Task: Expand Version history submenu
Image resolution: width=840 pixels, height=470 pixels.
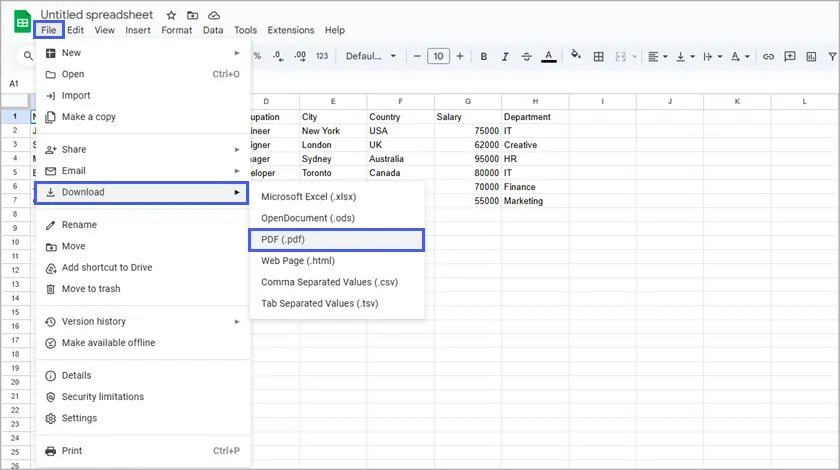Action: point(142,322)
